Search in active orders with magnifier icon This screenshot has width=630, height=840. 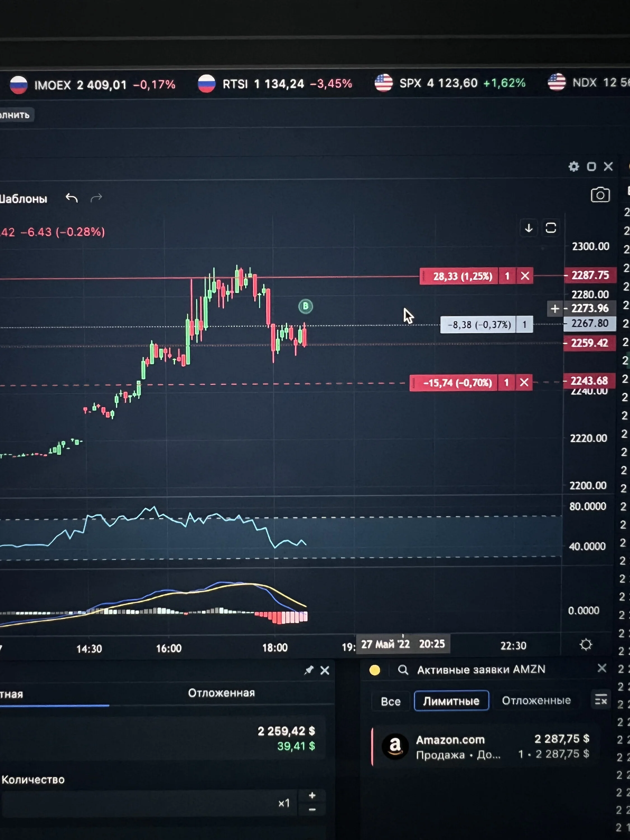[403, 670]
